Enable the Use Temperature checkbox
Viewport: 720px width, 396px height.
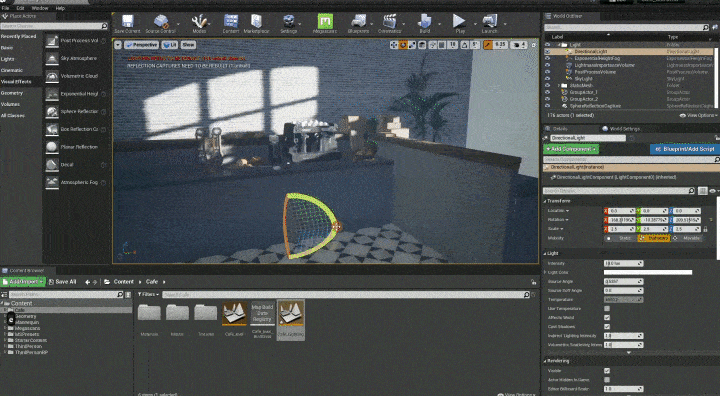pyautogui.click(x=607, y=309)
